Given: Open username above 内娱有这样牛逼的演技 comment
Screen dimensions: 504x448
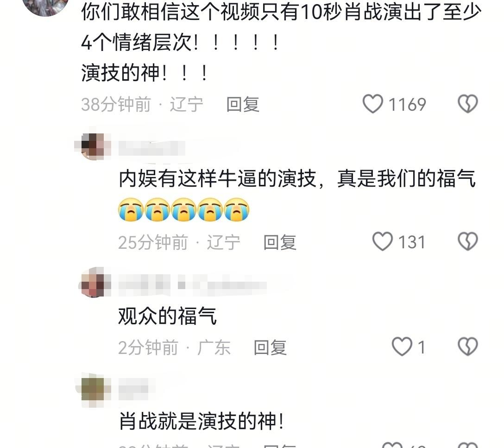Looking at the screenshot, I should 152,149.
